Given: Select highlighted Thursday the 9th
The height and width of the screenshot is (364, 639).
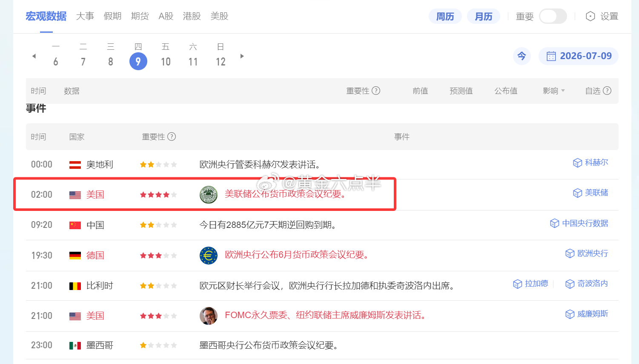Looking at the screenshot, I should (138, 61).
